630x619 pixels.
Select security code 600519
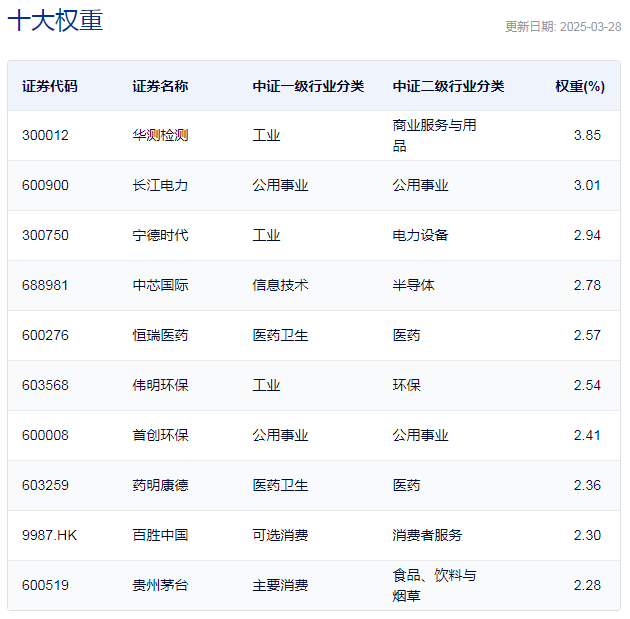[45, 585]
